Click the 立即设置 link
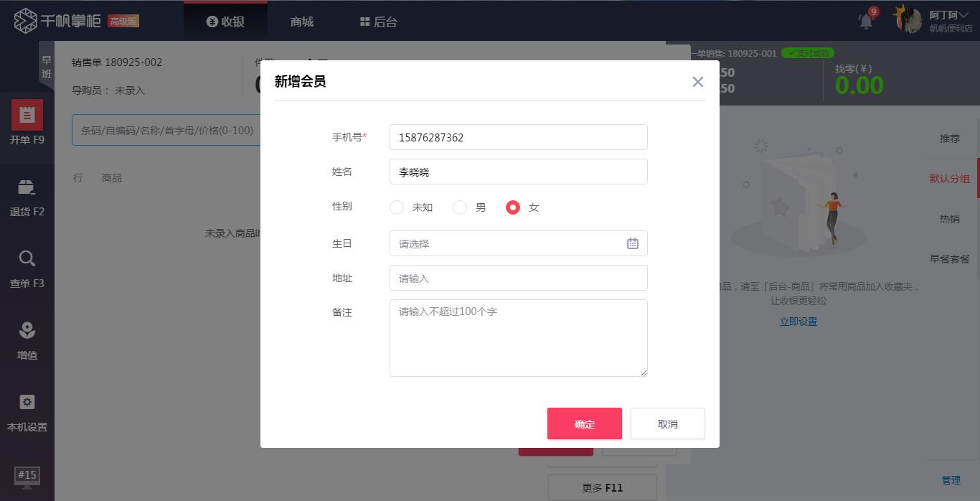The width and height of the screenshot is (980, 501). pyautogui.click(x=798, y=322)
